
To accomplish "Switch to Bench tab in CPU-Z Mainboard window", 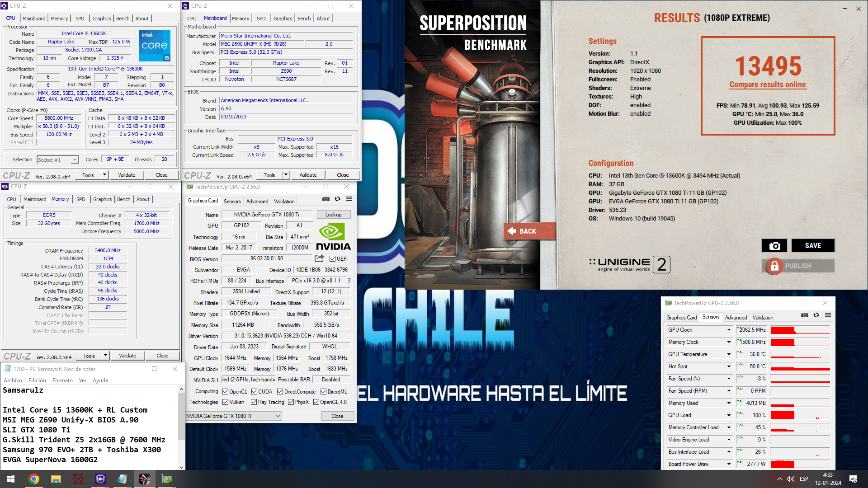I will 304,19.
